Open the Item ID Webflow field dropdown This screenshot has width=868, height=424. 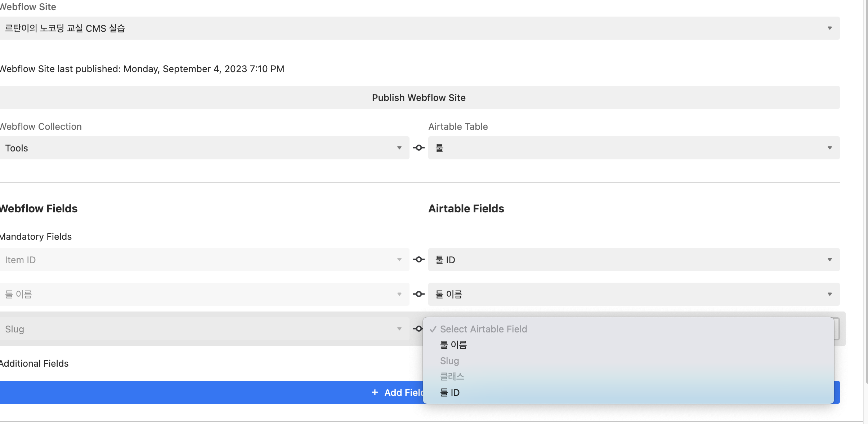[205, 260]
